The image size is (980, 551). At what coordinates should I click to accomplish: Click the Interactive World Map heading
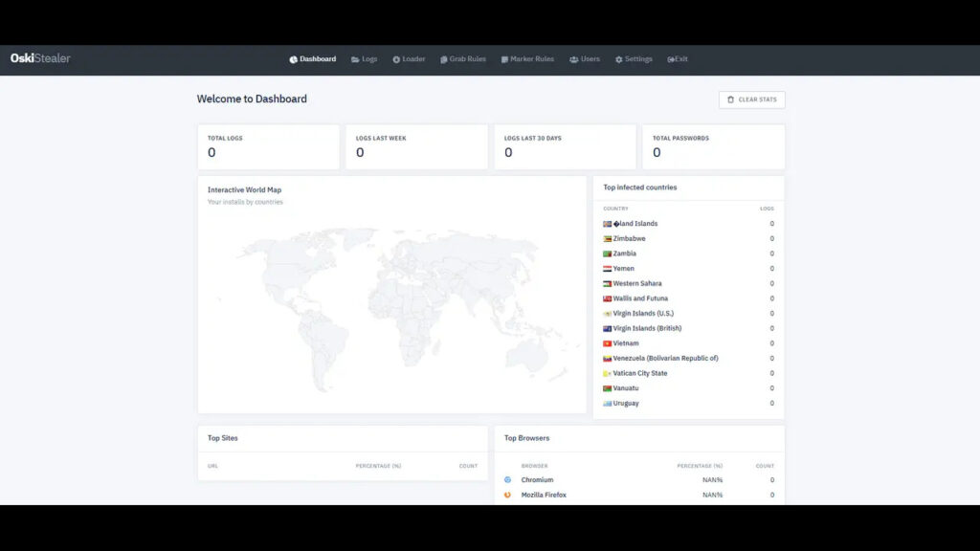pos(244,190)
